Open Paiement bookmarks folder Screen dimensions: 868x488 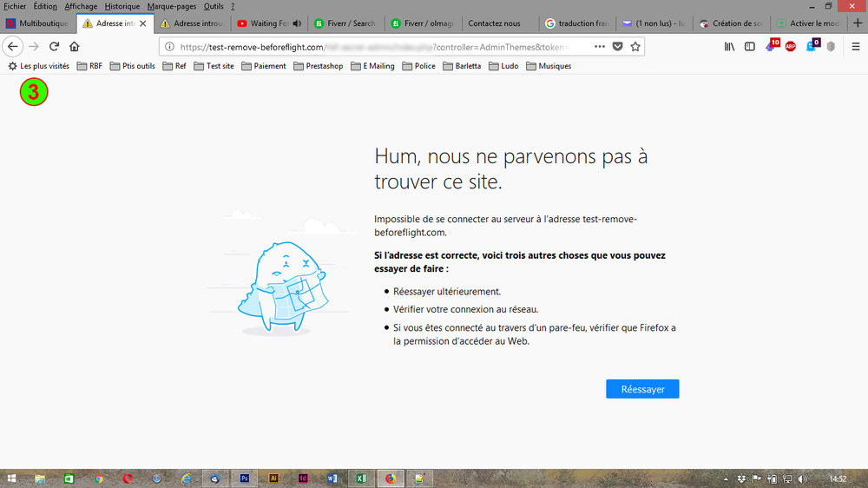264,66
